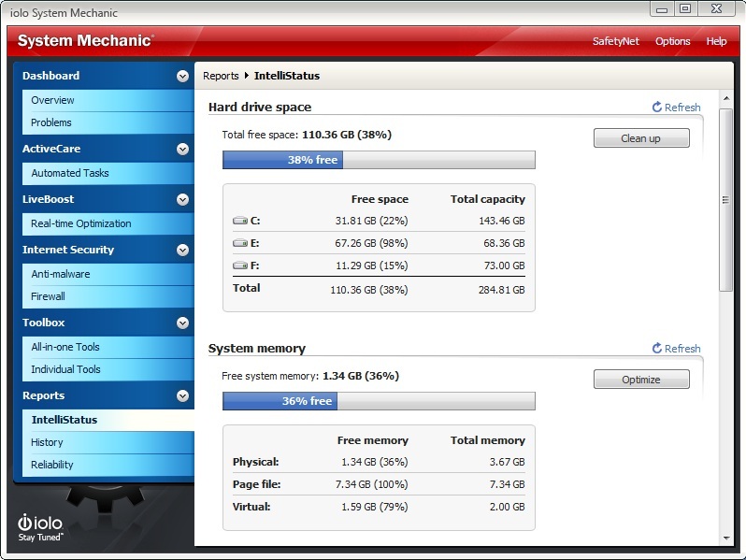Open Individual Tools
Screen dimensions: 746x560
pyautogui.click(x=108, y=369)
